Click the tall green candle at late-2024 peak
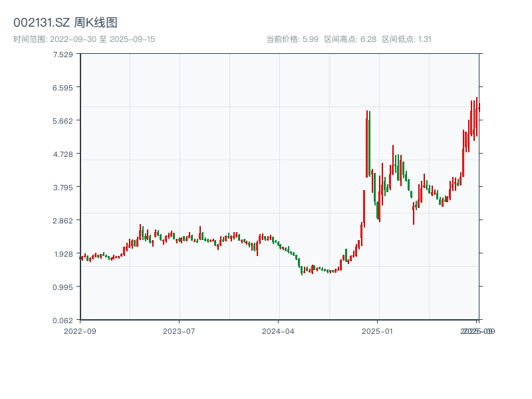 (x=369, y=143)
